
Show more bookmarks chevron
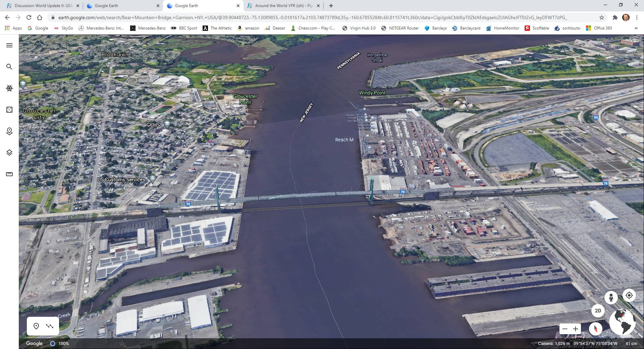point(636,28)
